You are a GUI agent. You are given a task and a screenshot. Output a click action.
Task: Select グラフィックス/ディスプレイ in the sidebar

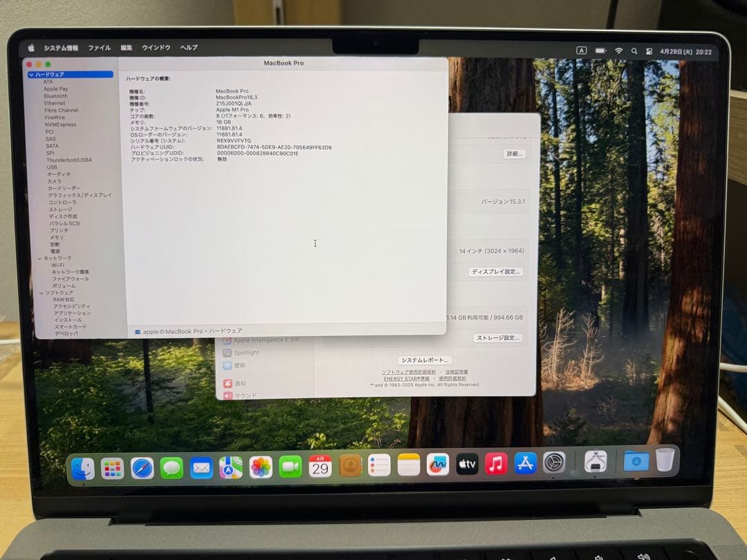coord(80,195)
